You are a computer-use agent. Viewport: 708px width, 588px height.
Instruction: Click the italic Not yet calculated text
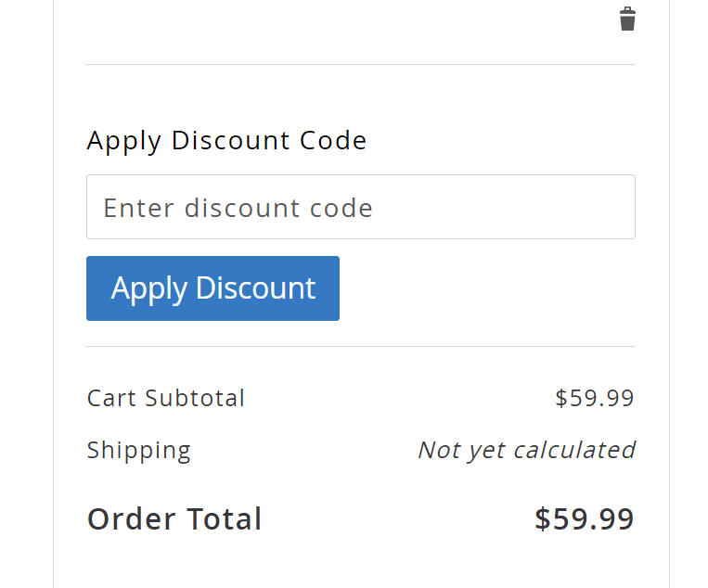526,451
